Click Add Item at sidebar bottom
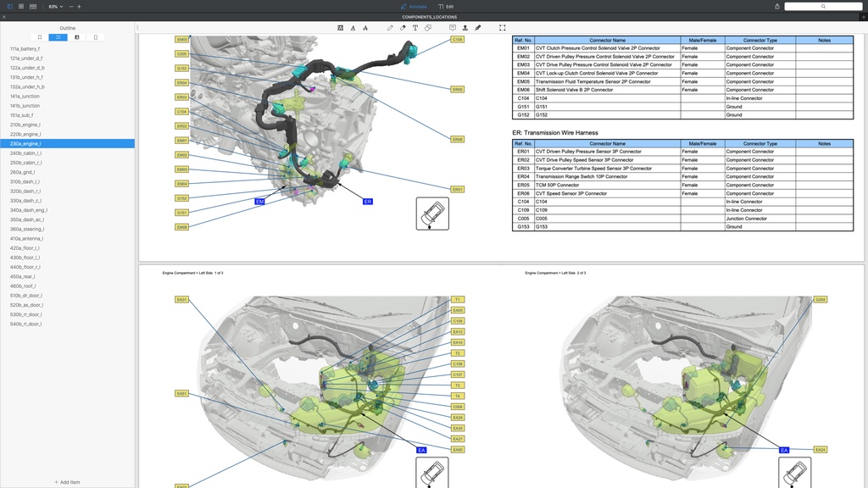Image resolution: width=868 pixels, height=488 pixels. coord(67,482)
